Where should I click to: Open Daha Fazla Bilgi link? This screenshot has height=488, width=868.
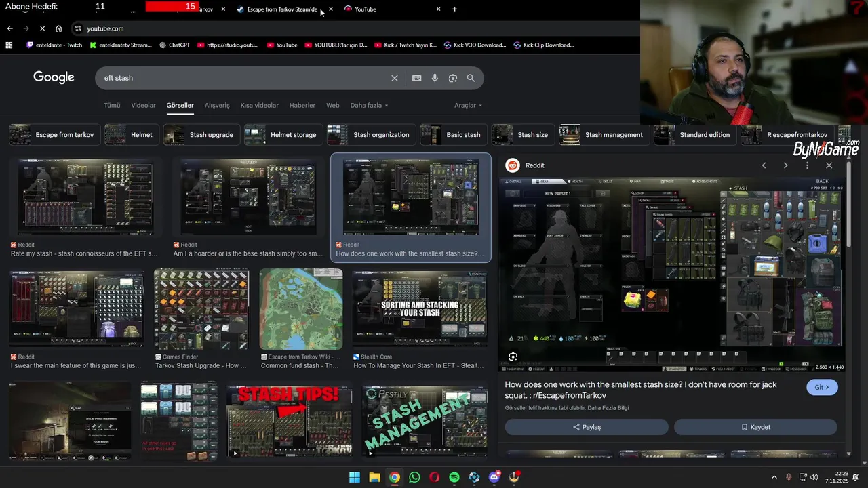click(x=608, y=408)
